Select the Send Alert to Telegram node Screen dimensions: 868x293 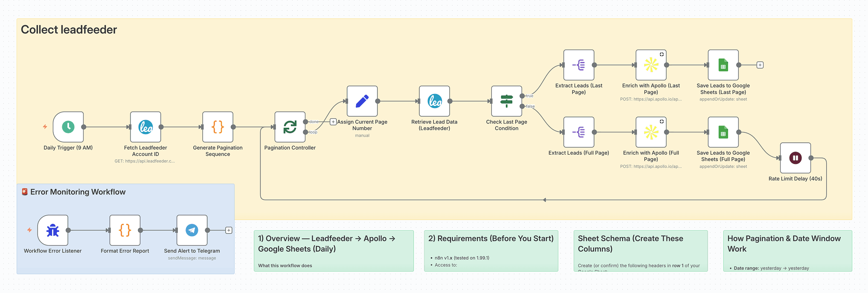pyautogui.click(x=192, y=230)
